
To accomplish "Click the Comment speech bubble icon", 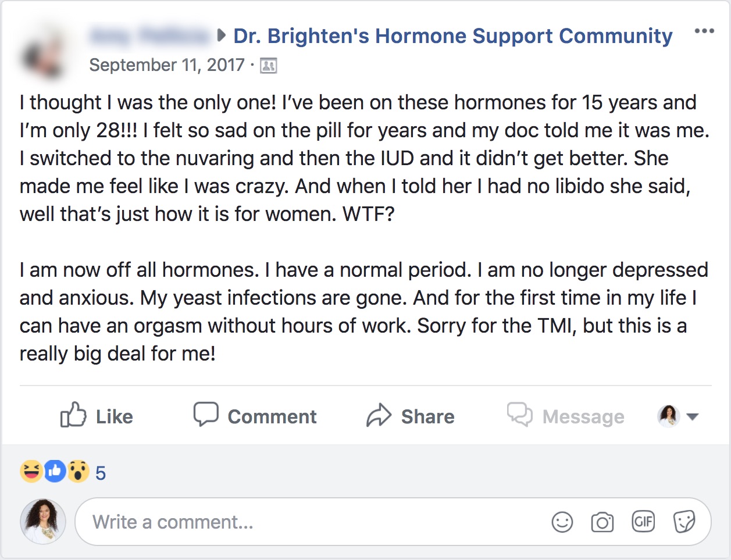I will tap(206, 415).
